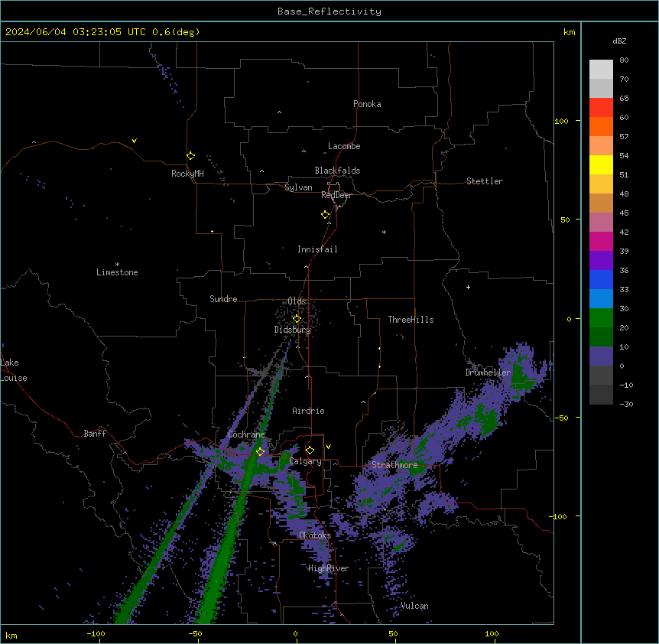
Task: Click the Cochrane town label
Action: click(246, 434)
